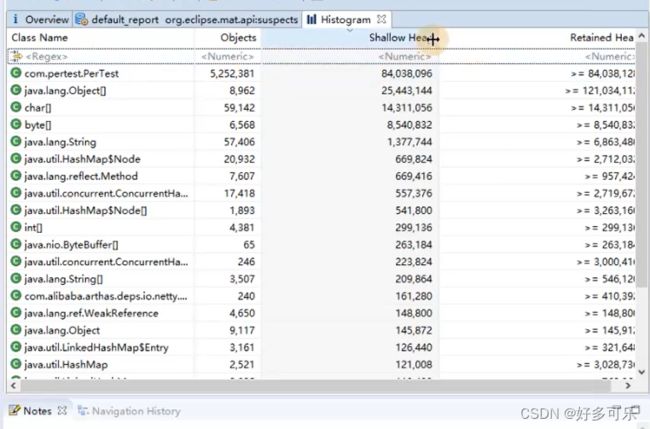Click the Numeric filter under Objects

click(x=227, y=56)
